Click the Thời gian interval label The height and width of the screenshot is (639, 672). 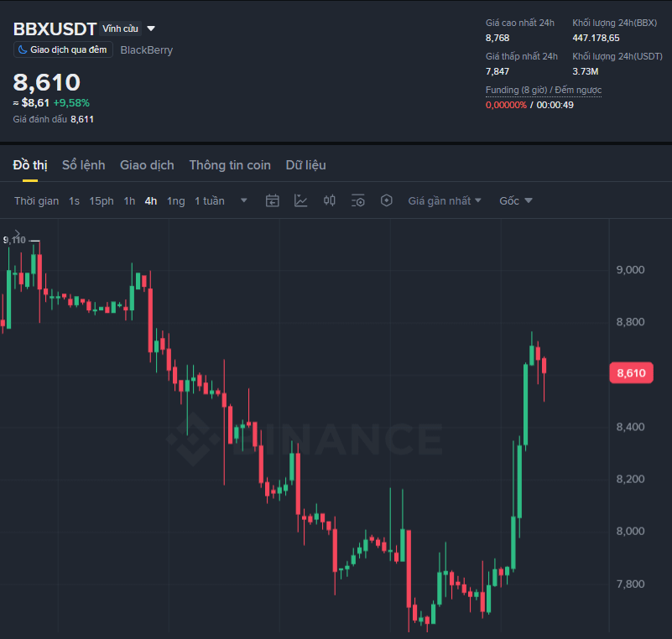(x=36, y=201)
